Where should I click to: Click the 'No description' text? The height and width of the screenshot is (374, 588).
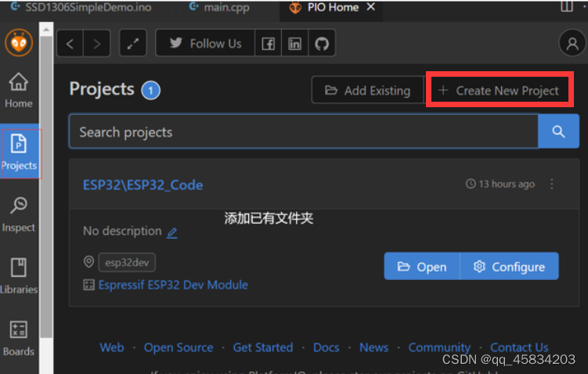pyautogui.click(x=122, y=231)
